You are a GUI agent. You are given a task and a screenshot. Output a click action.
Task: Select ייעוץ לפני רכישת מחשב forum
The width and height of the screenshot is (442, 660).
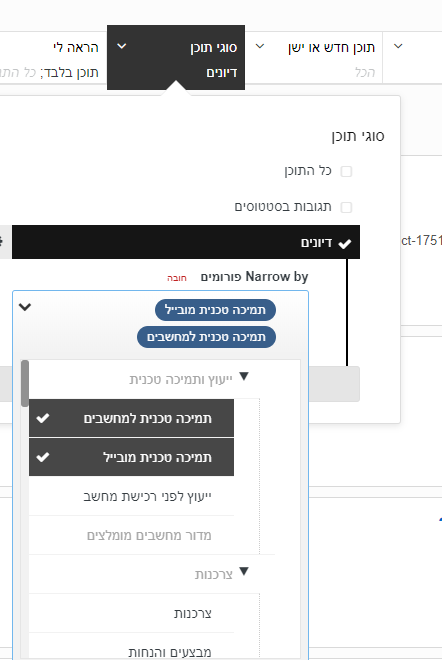(131, 496)
